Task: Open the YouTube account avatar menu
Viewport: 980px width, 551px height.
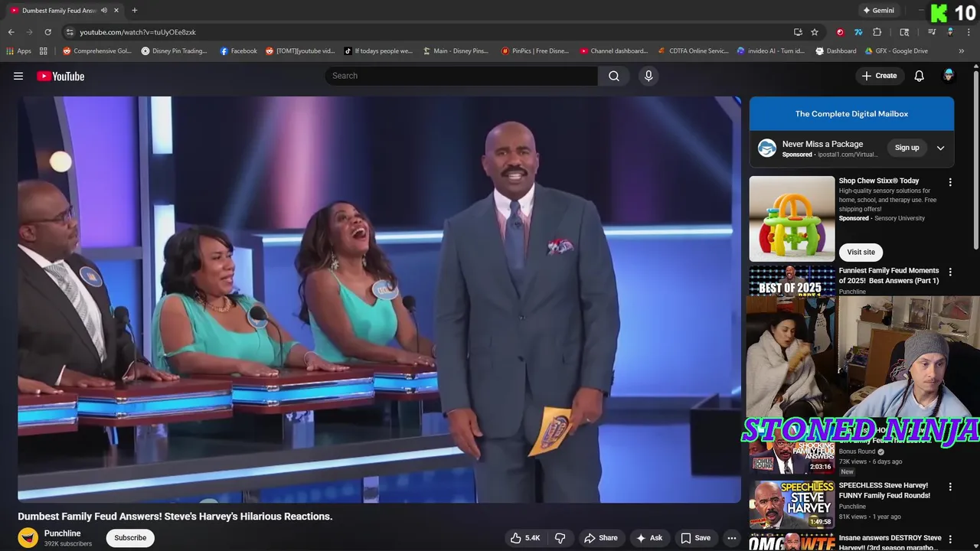Action: click(x=949, y=75)
